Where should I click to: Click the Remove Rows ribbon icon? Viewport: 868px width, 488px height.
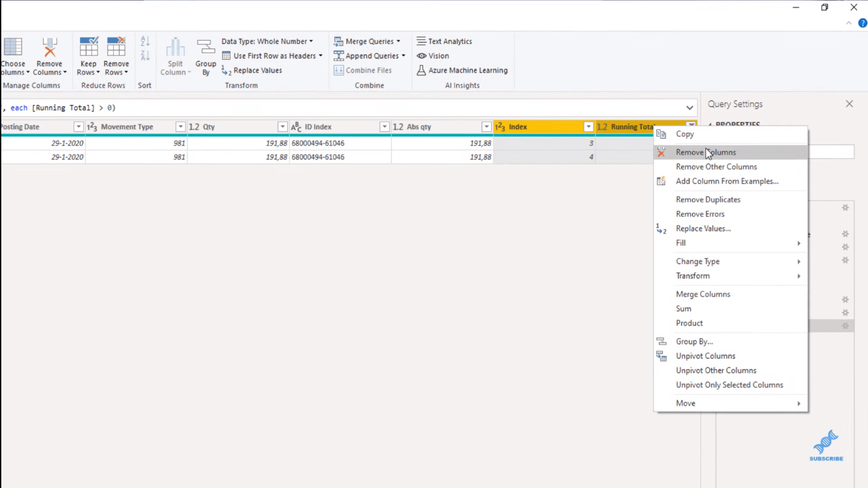click(116, 48)
